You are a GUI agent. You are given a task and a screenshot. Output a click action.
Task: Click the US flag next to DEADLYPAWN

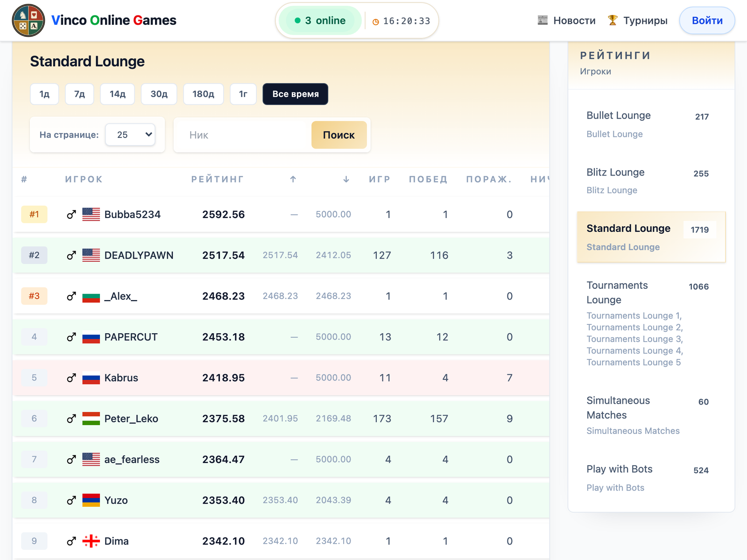point(91,255)
